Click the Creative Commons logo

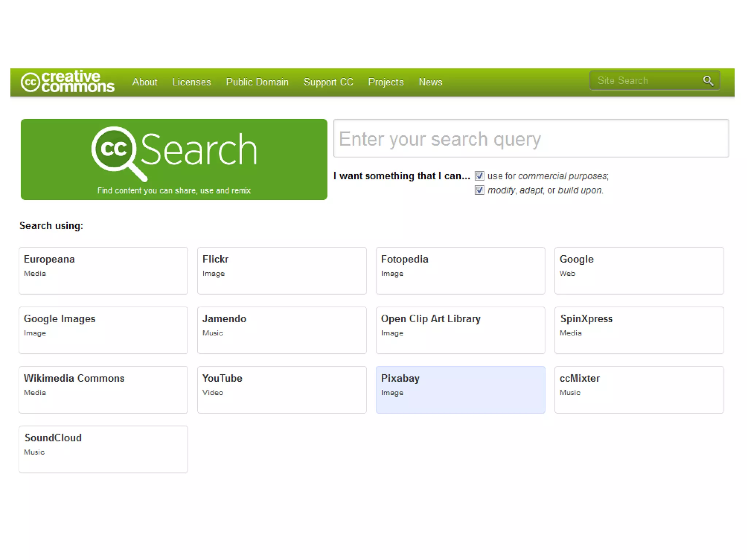click(x=67, y=82)
